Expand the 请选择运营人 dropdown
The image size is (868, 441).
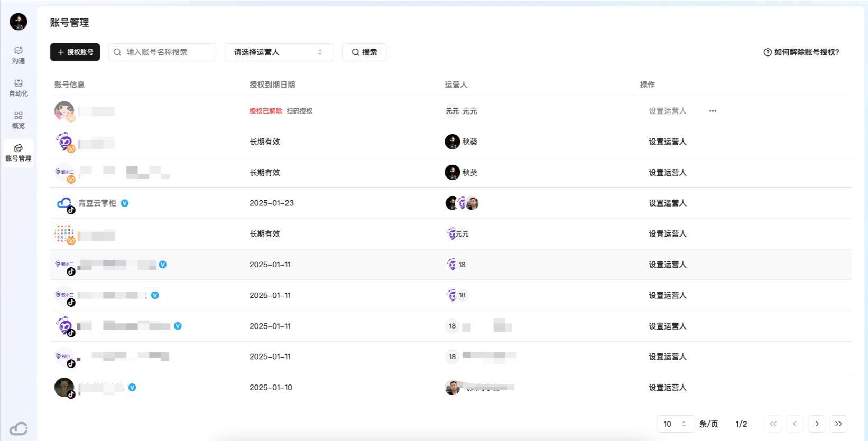pos(279,52)
